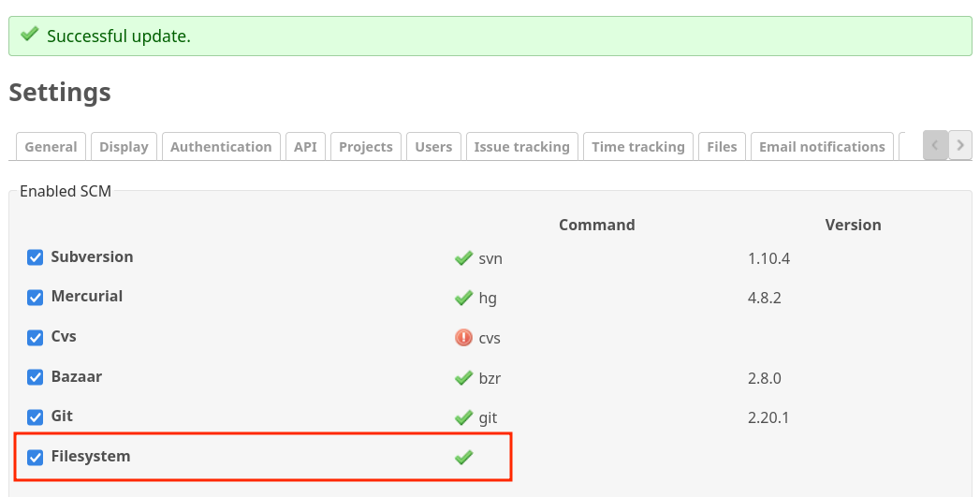This screenshot has height=497, width=980.
Task: Open the General settings tab
Action: 51,147
